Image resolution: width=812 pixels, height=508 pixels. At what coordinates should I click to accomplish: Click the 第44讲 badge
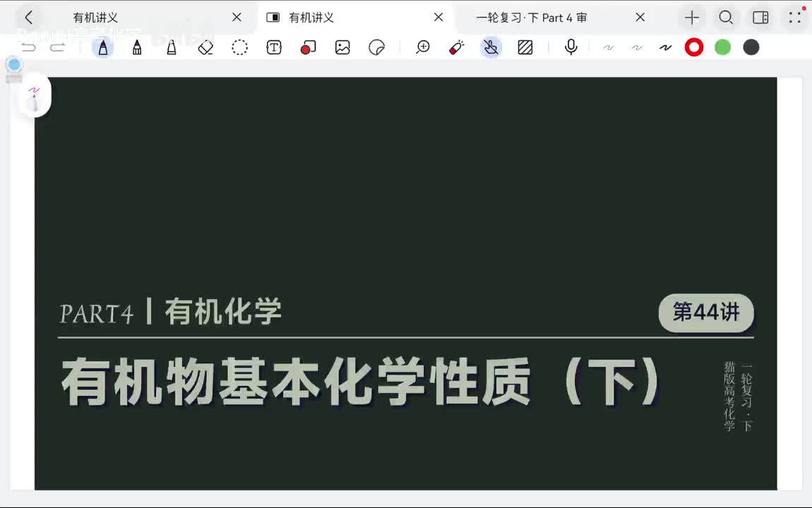706,313
